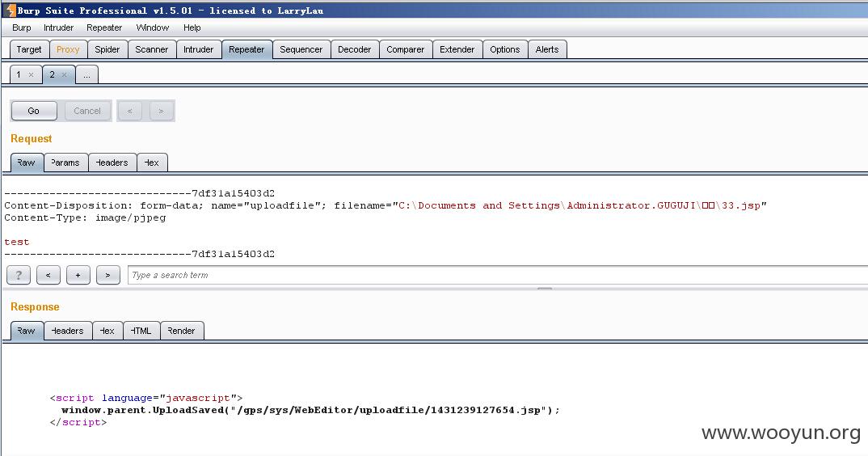
Task: Select the Response HTML tab
Action: 141,331
